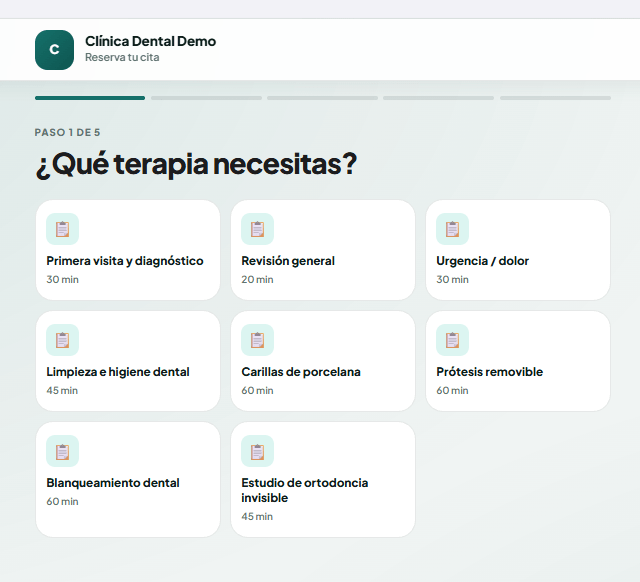Click clipboard icon on Carillas de porcelana card
The height and width of the screenshot is (582, 640).
coord(258,340)
